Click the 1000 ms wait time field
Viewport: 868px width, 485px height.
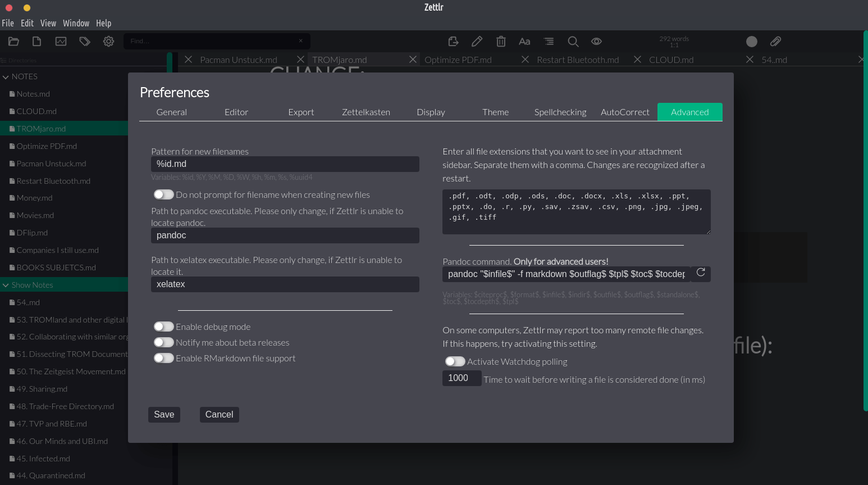(462, 378)
